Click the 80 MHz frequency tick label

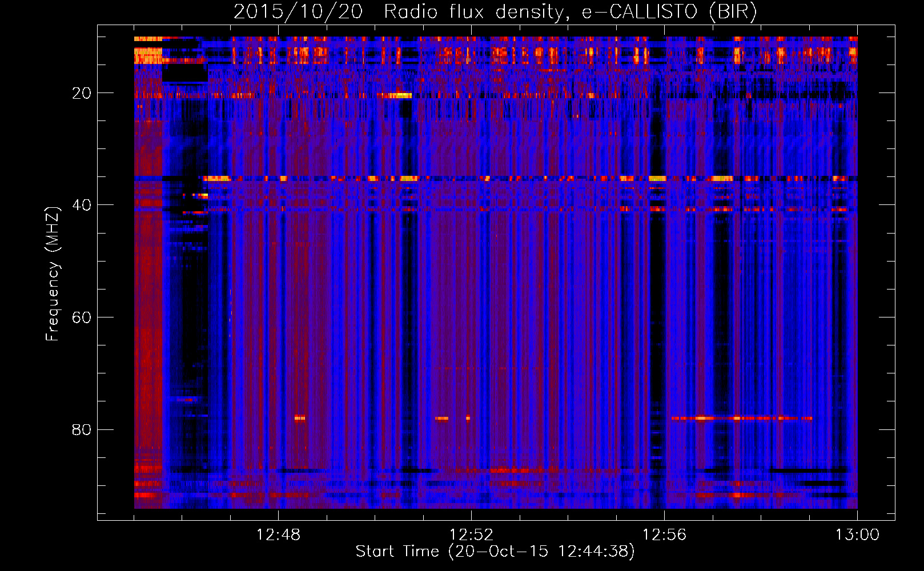pyautogui.click(x=82, y=429)
